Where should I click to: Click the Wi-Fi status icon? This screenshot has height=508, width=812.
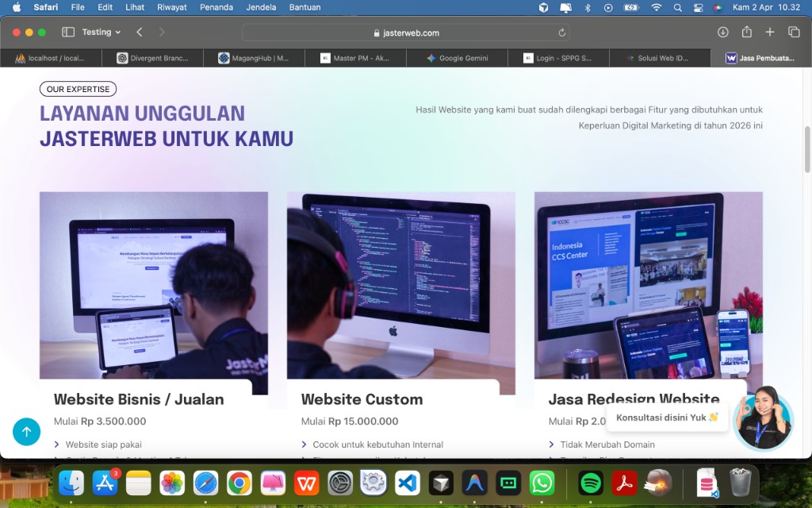(x=657, y=7)
